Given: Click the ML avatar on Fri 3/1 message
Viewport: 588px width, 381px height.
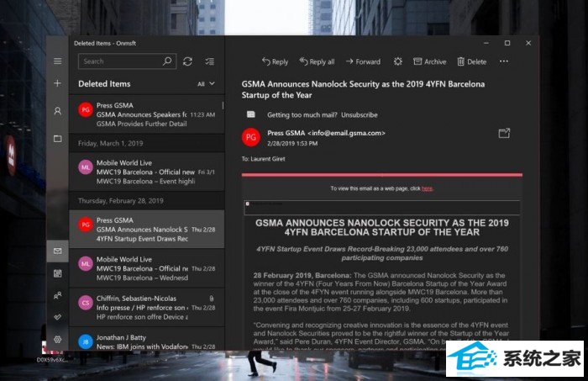Looking at the screenshot, I should (86, 167).
